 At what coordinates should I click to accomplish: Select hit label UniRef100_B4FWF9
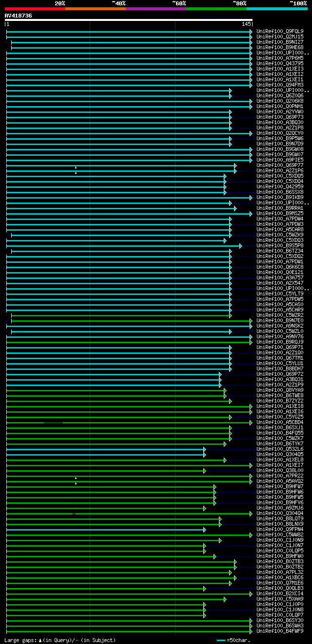pos(280,631)
